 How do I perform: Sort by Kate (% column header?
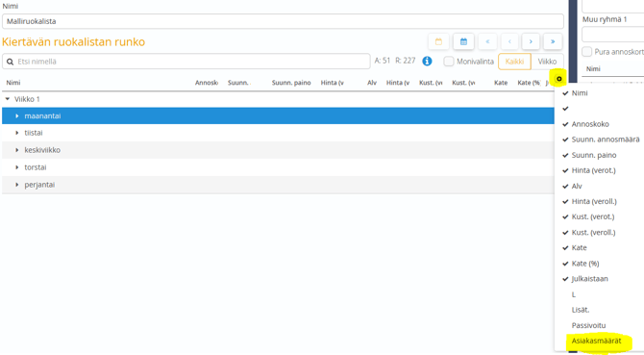529,83
